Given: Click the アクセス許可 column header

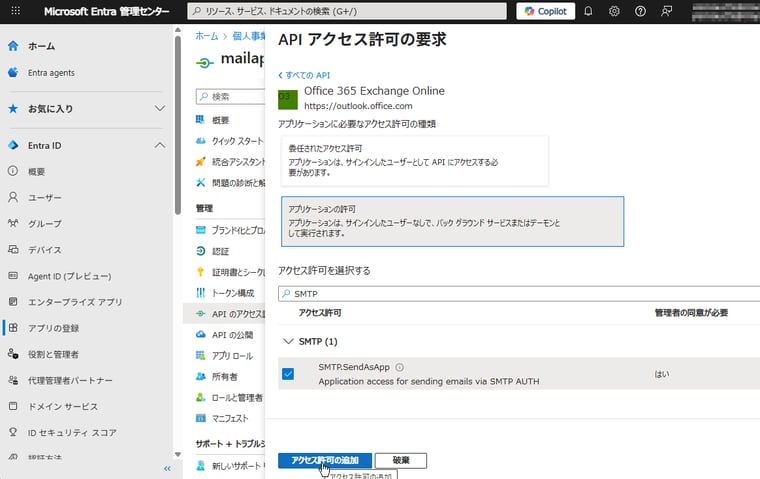Looking at the screenshot, I should (320, 313).
